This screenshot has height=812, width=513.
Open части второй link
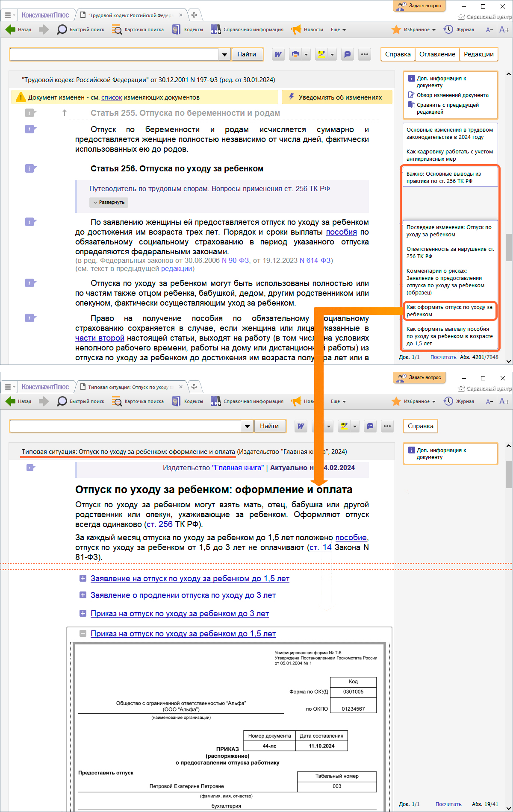pos(100,338)
